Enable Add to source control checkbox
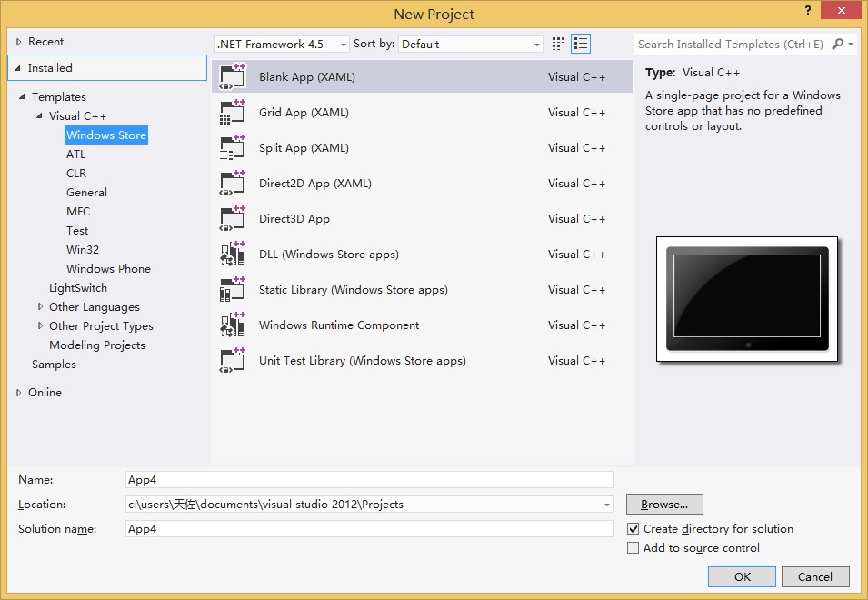The width and height of the screenshot is (868, 600). coord(633,548)
